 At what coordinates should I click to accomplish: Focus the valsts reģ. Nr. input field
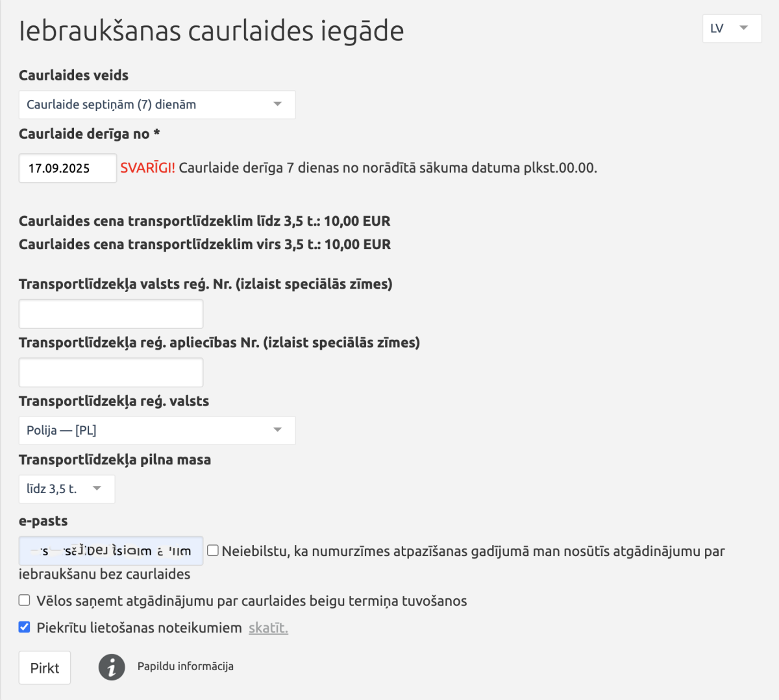tap(111, 314)
